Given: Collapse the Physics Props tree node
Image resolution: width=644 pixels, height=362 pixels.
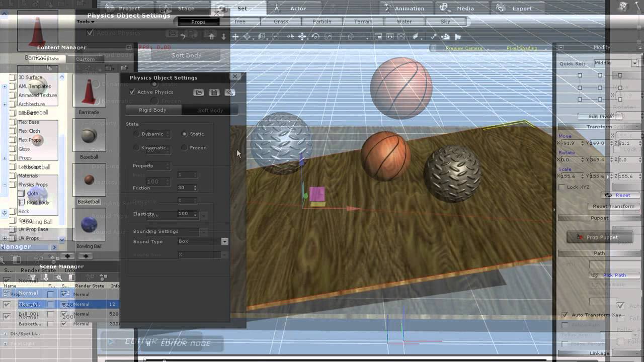Looking at the screenshot, I should [5, 185].
